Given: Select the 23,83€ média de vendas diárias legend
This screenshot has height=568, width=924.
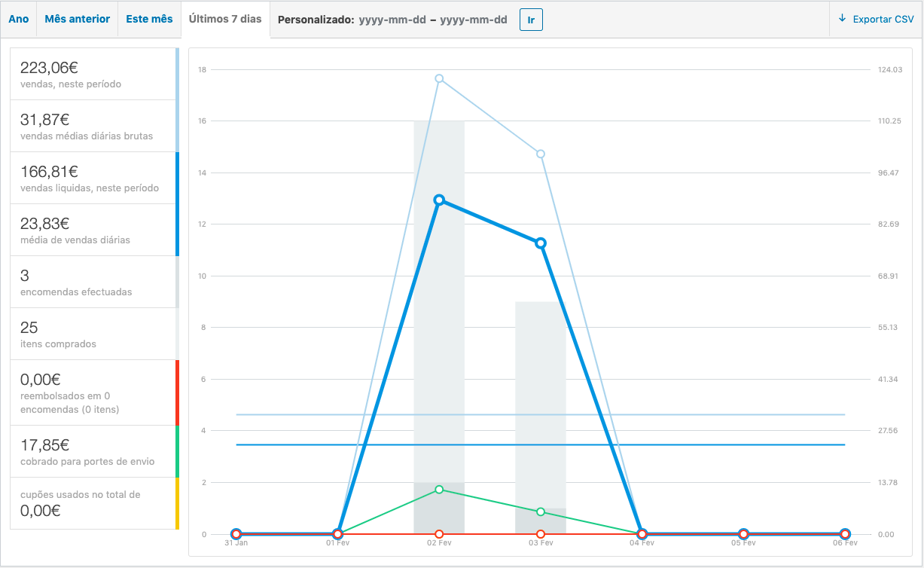Looking at the screenshot, I should [x=94, y=230].
